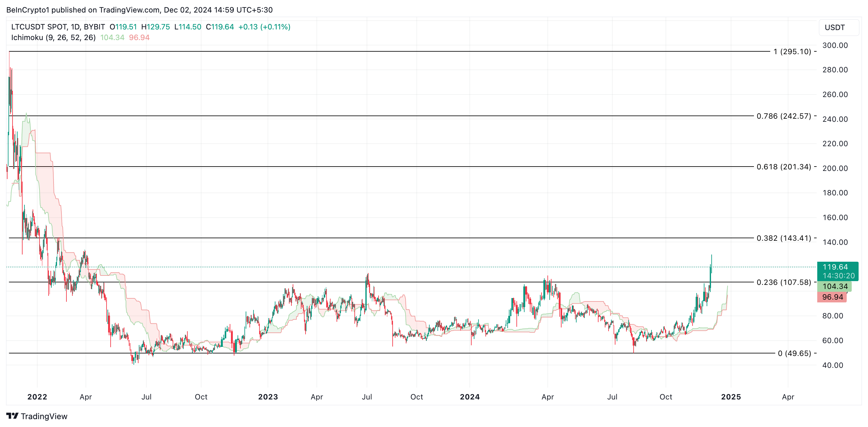Click the 300.00 price scale label
The width and height of the screenshot is (868, 427).
(835, 45)
